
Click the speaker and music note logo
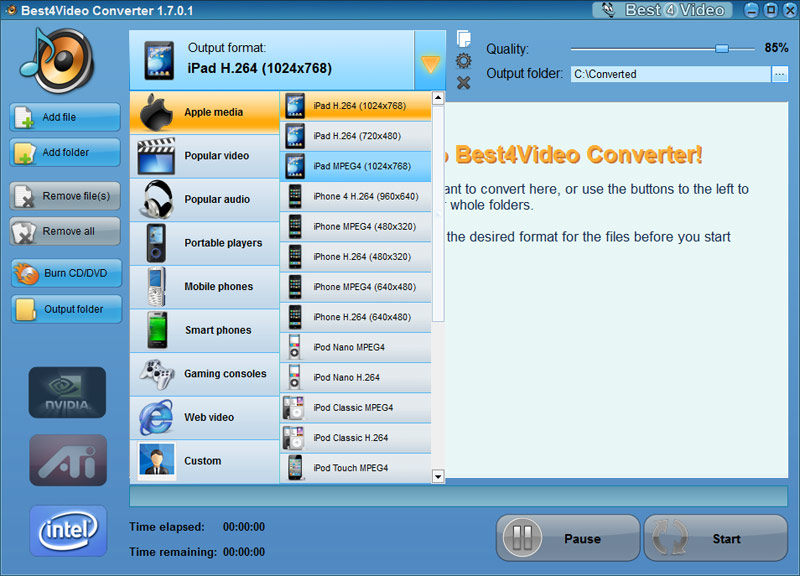click(x=57, y=61)
